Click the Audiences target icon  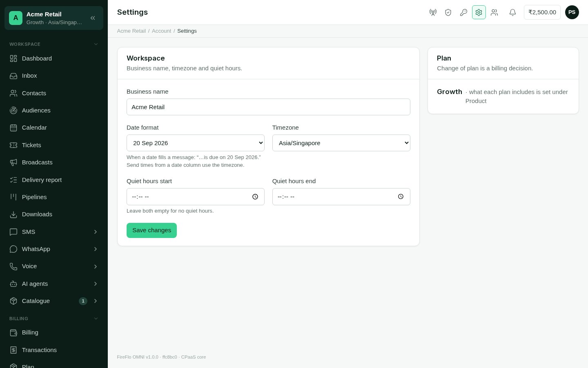pyautogui.click(x=13, y=110)
